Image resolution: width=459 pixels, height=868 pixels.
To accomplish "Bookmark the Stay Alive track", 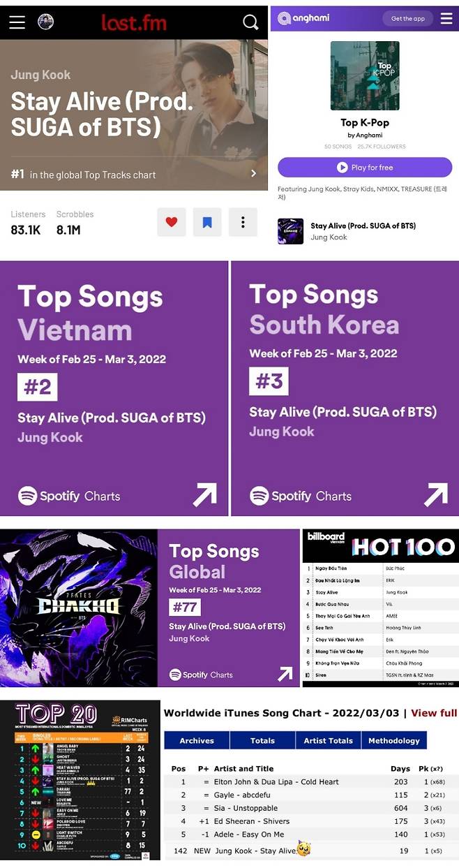I will pos(206,222).
